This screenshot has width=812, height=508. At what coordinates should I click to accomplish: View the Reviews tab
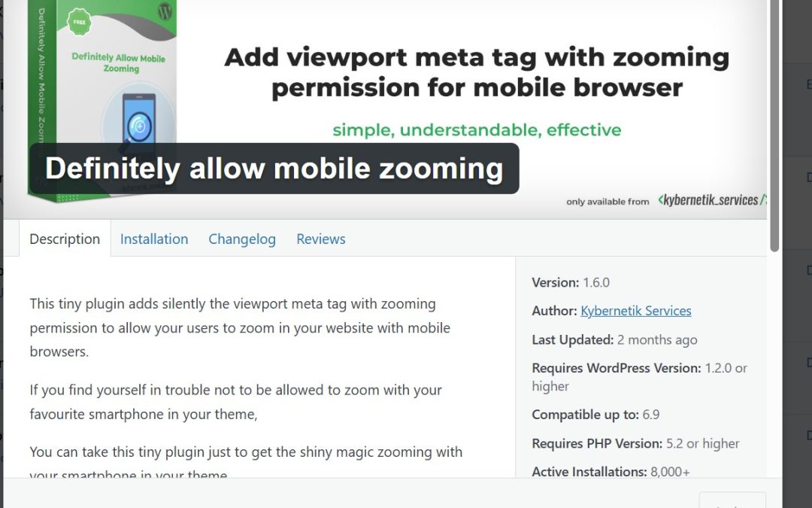pyautogui.click(x=320, y=239)
